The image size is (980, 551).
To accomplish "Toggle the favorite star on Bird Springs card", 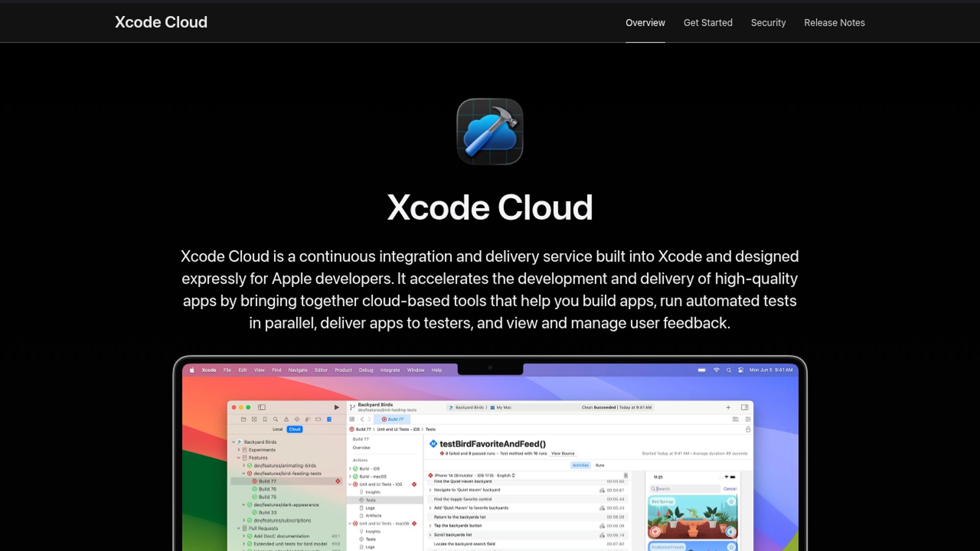I will [731, 502].
